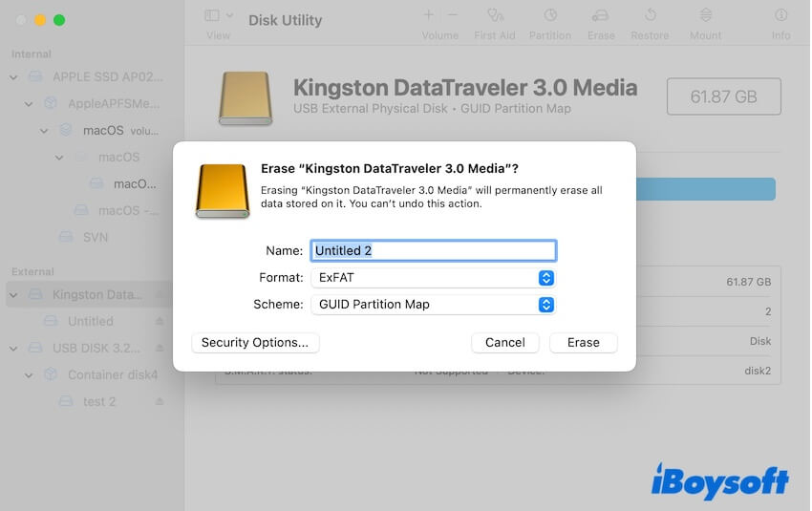This screenshot has width=812, height=511.
Task: Cancel the erase dialog
Action: click(x=504, y=343)
